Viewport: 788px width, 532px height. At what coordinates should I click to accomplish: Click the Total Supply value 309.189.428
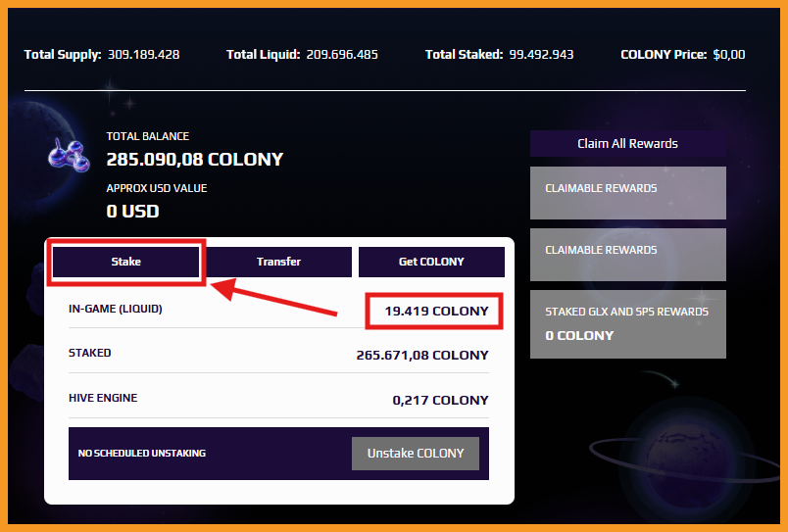coord(144,54)
